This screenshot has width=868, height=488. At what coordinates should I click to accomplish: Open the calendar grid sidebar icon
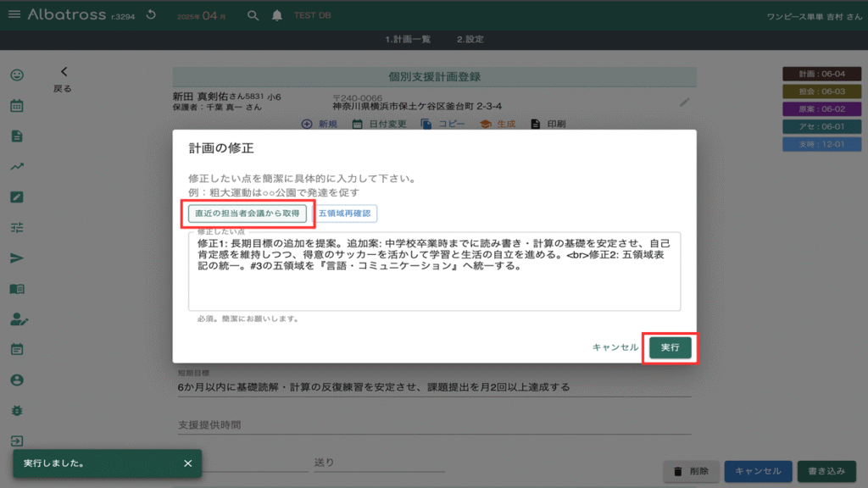tap(17, 106)
